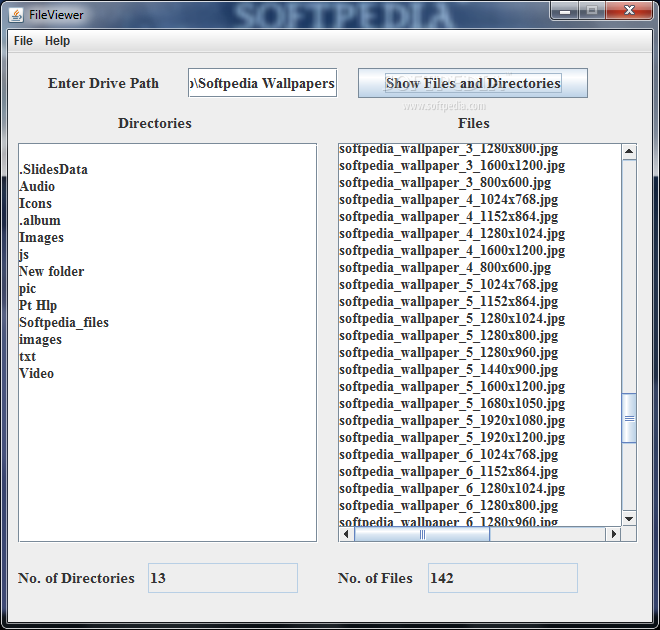Click the files list scroll up arrow
The image size is (660, 630).
[x=629, y=152]
